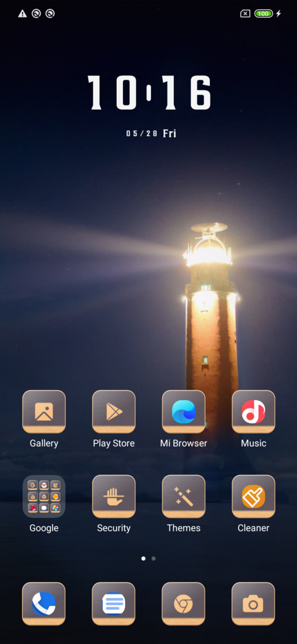Tap the Security label text
The width and height of the screenshot is (297, 644).
coord(114,528)
